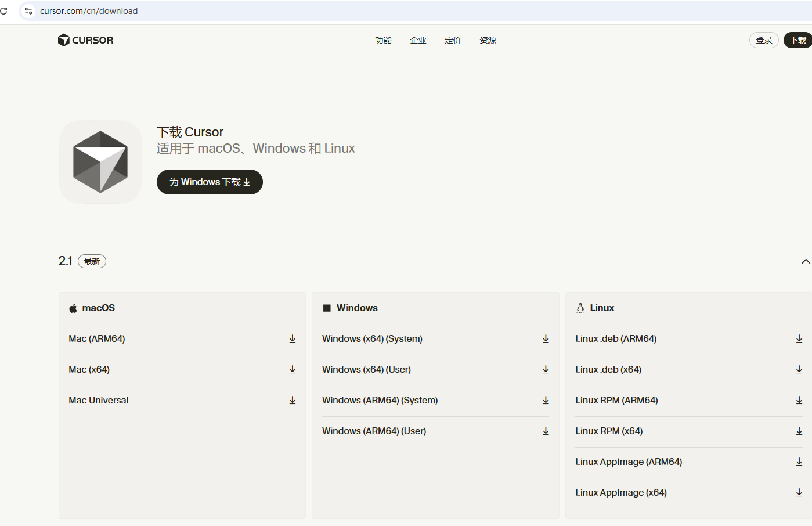The height and width of the screenshot is (526, 812).
Task: Click the 下载 button in header
Action: [x=798, y=40]
